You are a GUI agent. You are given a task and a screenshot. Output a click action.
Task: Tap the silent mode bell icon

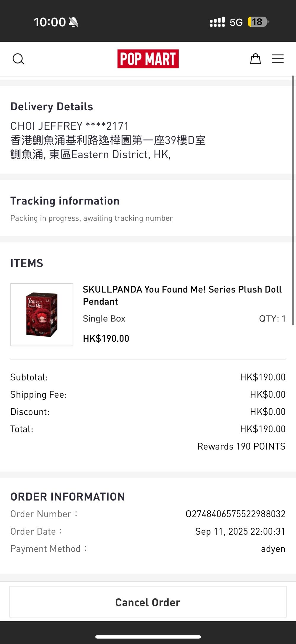point(73,22)
